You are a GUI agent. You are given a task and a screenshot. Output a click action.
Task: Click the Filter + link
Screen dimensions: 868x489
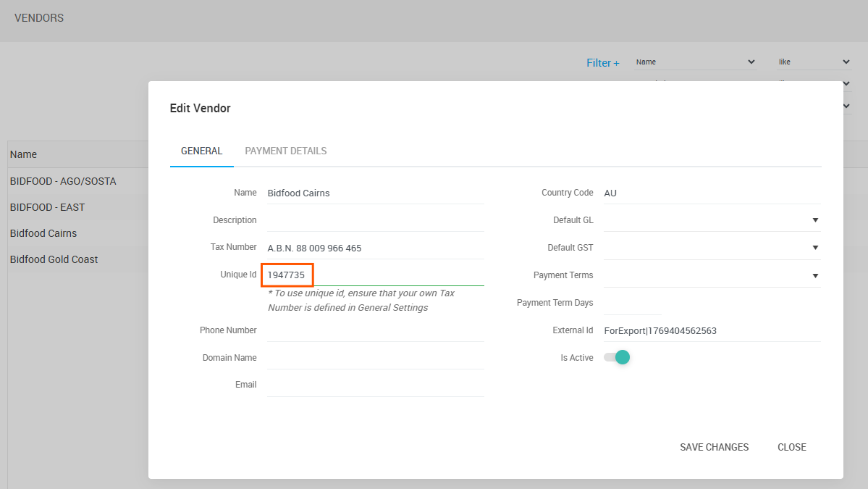coord(603,62)
